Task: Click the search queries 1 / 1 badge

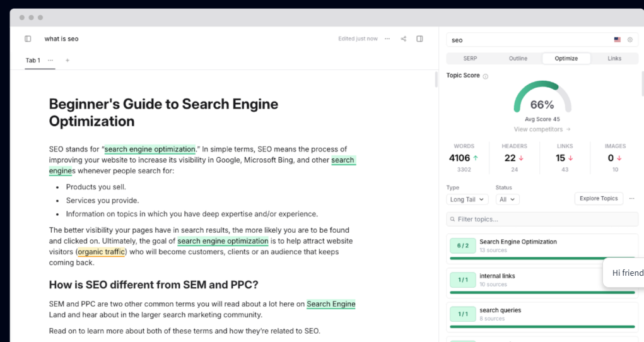Action: tap(463, 314)
